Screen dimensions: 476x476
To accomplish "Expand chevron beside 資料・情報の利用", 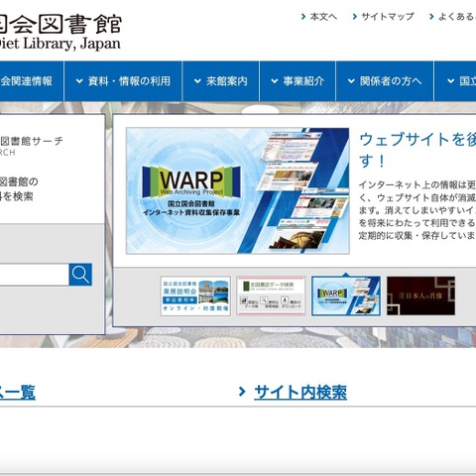I will coord(79,81).
